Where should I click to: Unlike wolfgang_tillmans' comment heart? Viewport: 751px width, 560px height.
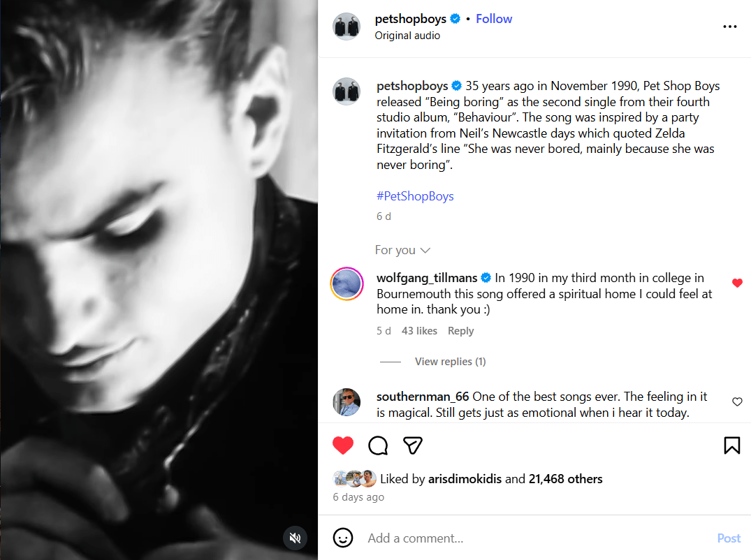[737, 283]
